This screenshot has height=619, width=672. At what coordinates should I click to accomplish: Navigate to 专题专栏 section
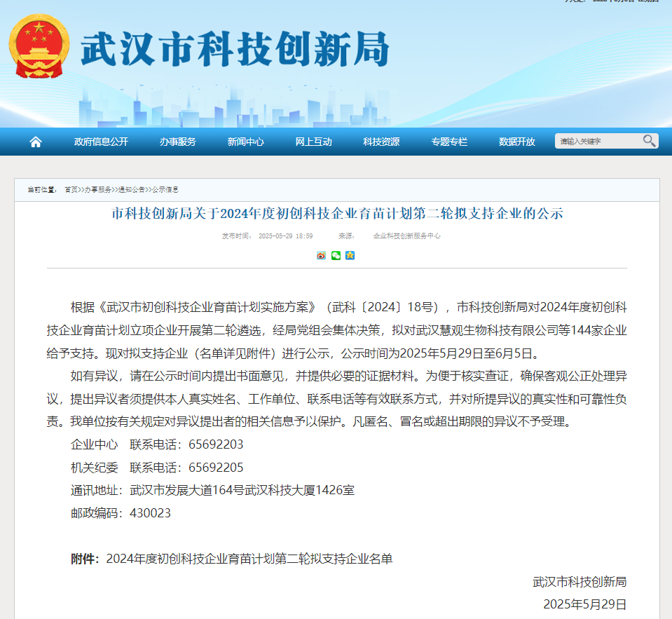pos(449,142)
